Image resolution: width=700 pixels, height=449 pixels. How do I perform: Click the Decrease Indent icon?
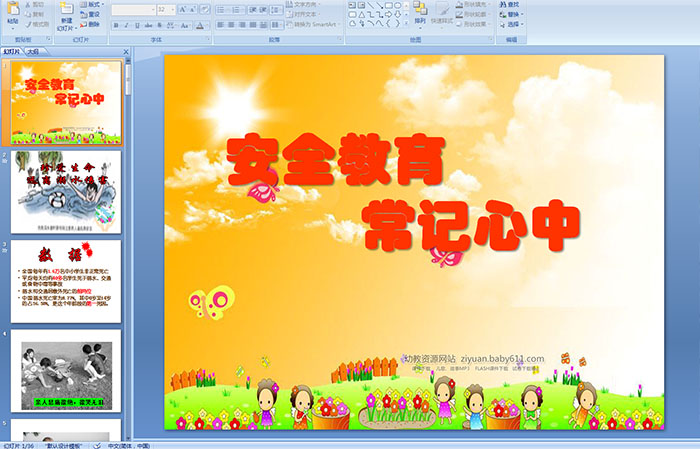253,9
